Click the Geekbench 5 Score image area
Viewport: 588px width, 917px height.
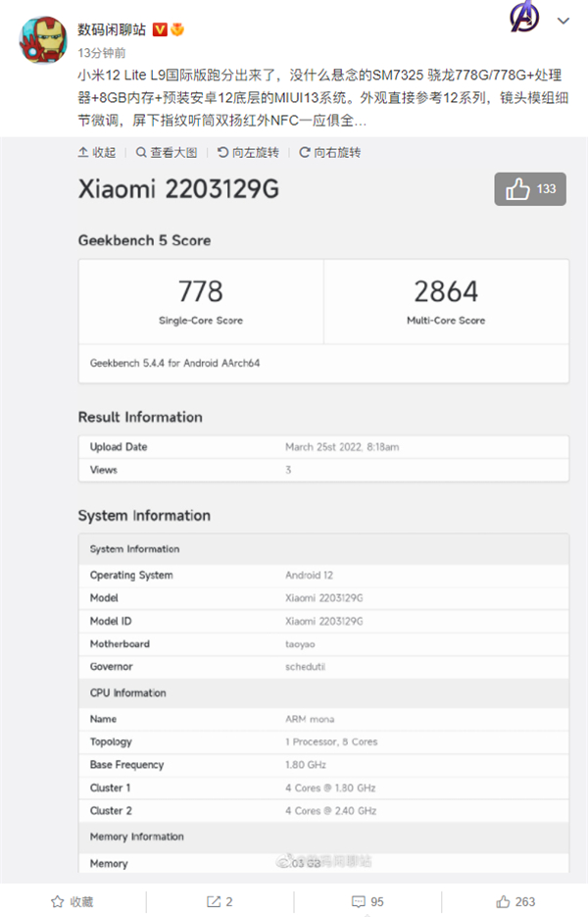coord(323,304)
